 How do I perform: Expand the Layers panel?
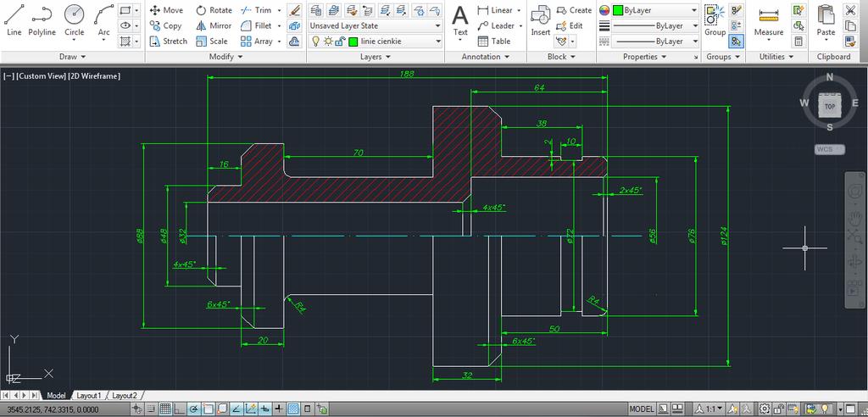pyautogui.click(x=376, y=57)
